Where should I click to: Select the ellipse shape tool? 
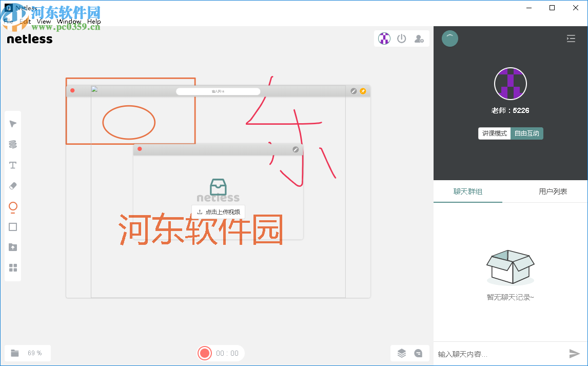[x=13, y=206]
